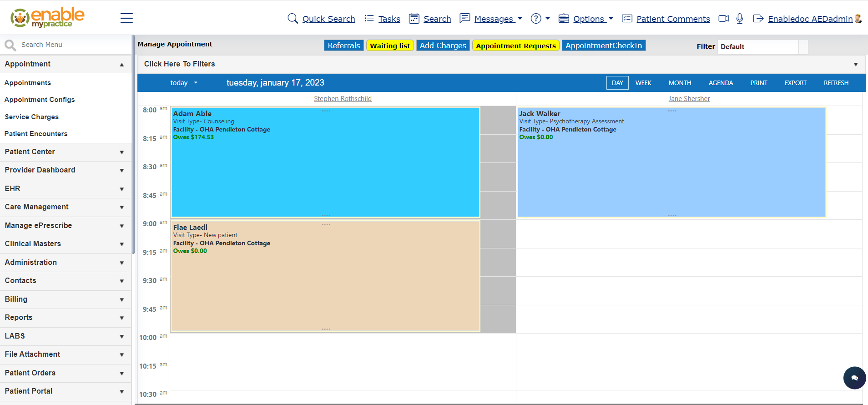Switch to WEEK calendar view
Viewport: 868px width, 405px height.
643,83
